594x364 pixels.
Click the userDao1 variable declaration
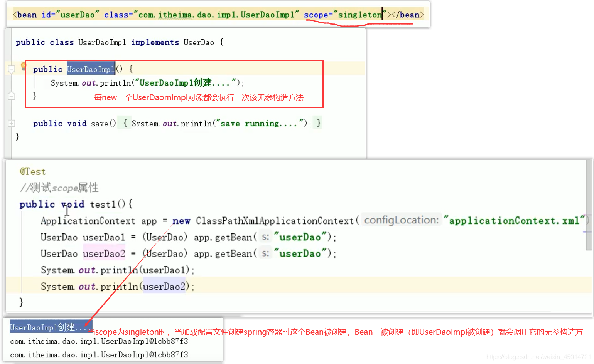click(x=104, y=237)
